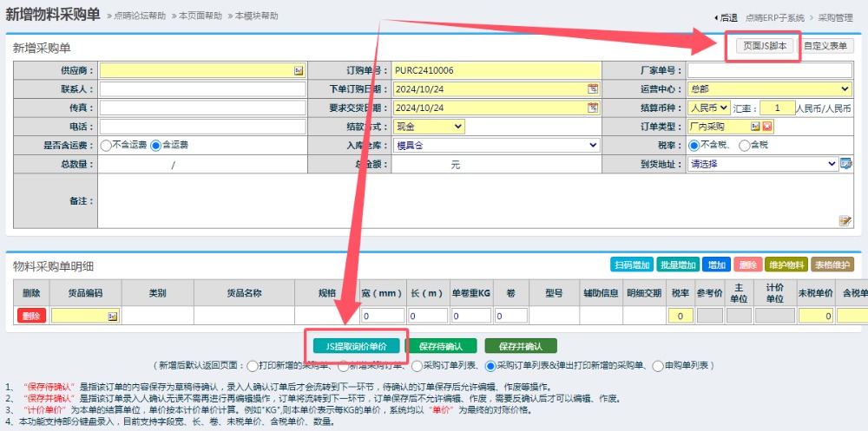Open item lookup icon in 货品编码 cell

pos(112,317)
